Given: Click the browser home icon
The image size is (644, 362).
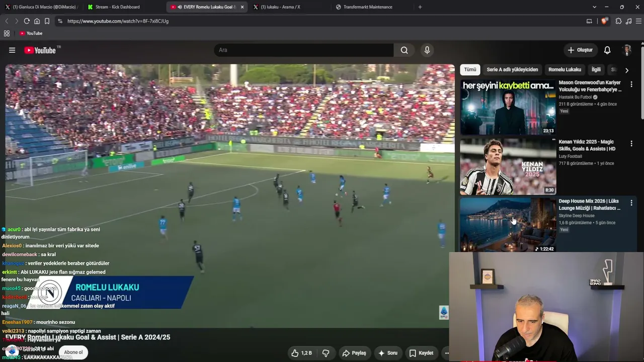Looking at the screenshot, I should [x=37, y=21].
